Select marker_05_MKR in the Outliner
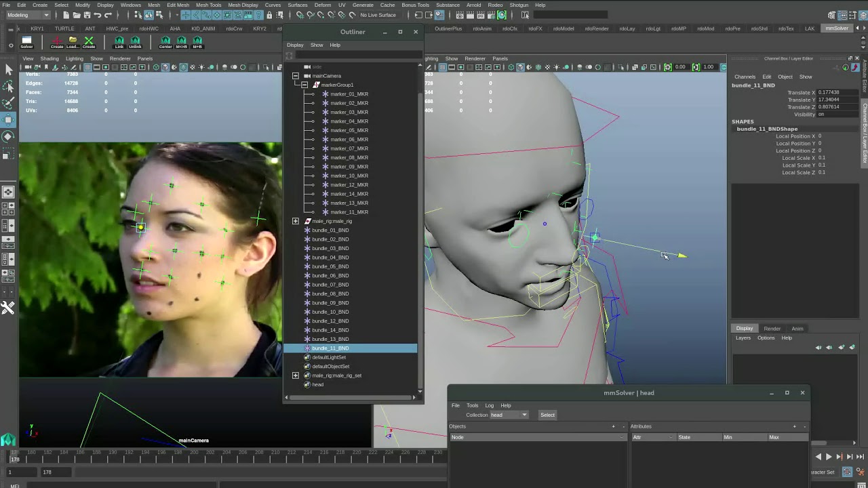The width and height of the screenshot is (868, 488). click(x=349, y=130)
